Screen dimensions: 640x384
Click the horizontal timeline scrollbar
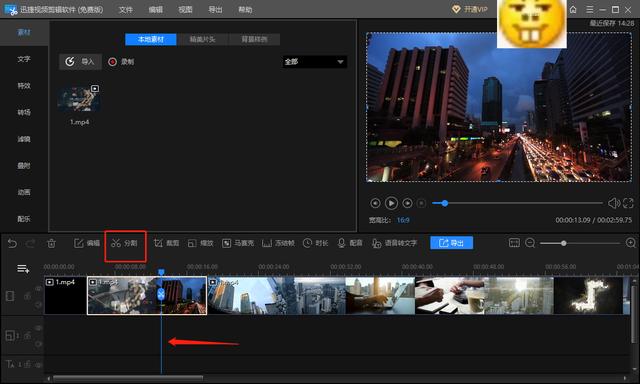(x=128, y=378)
